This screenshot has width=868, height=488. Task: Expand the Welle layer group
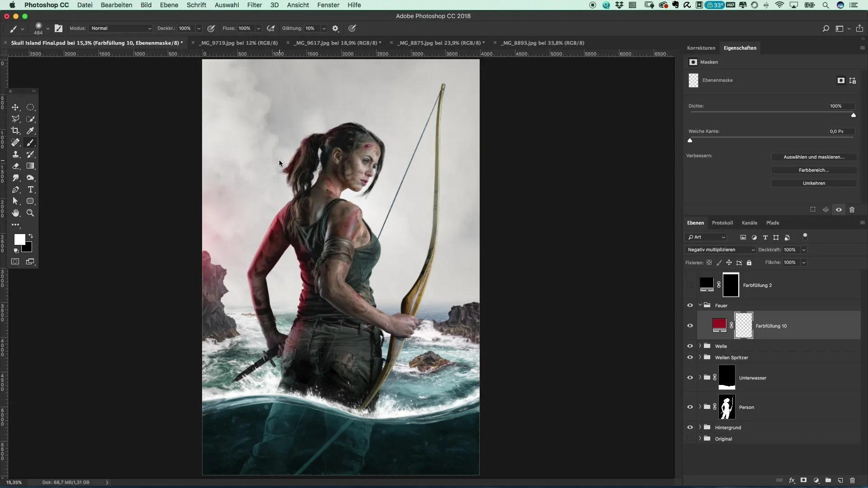pyautogui.click(x=700, y=346)
